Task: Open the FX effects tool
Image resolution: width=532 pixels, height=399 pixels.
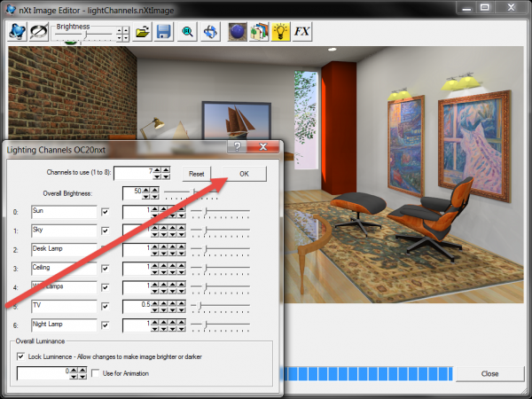Action: tap(302, 32)
